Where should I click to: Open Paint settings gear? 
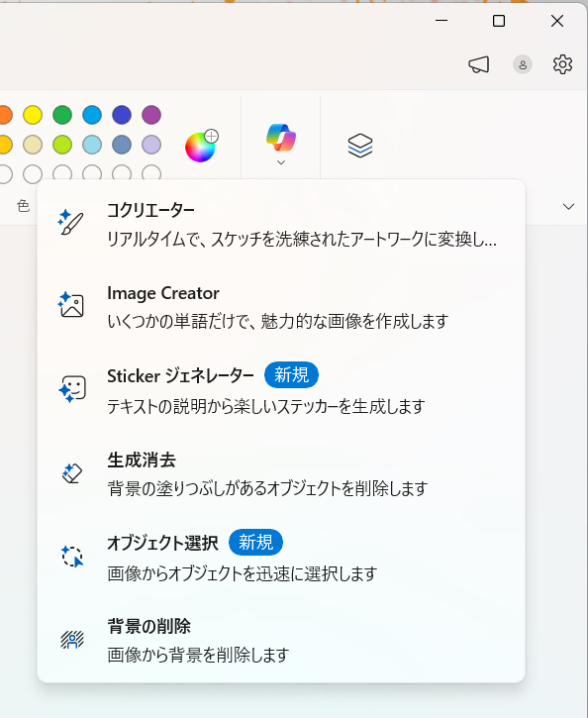(x=562, y=64)
